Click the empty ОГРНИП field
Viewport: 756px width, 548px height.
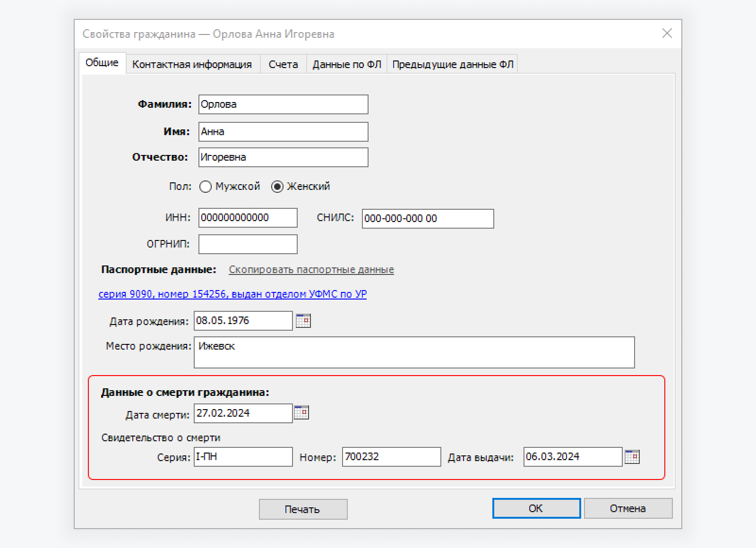coord(248,244)
